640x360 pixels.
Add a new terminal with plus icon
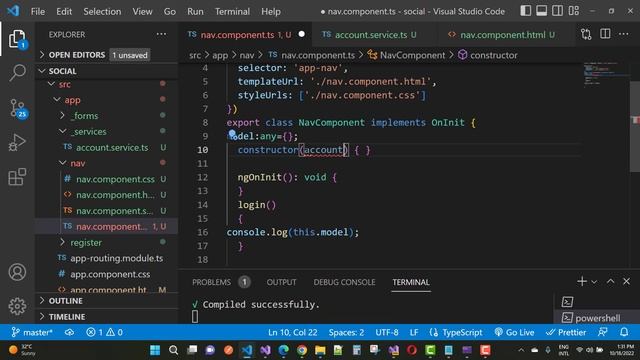(x=582, y=281)
